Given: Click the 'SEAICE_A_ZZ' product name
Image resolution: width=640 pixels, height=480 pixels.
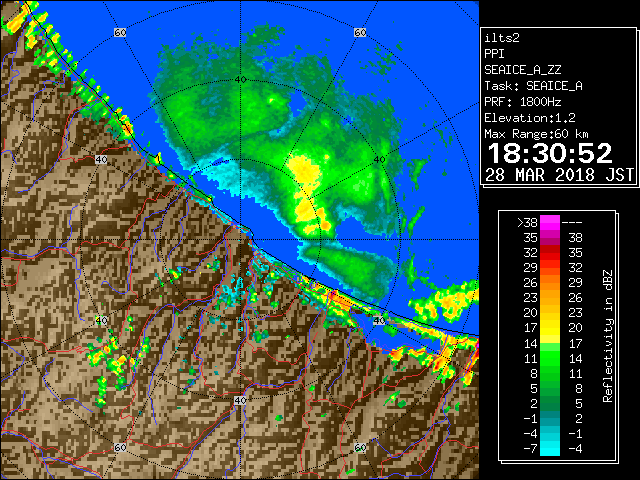Looking at the screenshot, I should [x=522, y=70].
